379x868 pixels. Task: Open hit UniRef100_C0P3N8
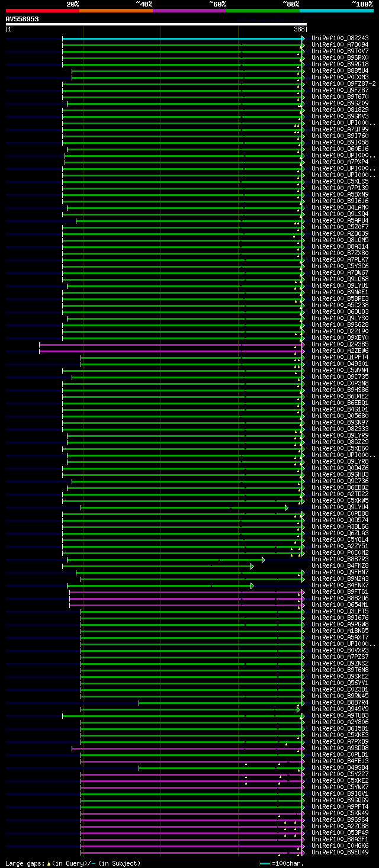click(340, 384)
